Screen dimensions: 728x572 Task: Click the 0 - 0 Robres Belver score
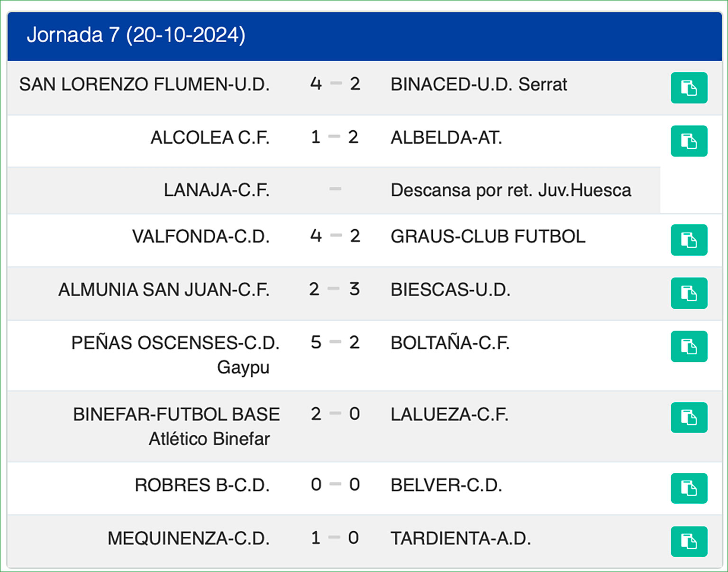335,485
